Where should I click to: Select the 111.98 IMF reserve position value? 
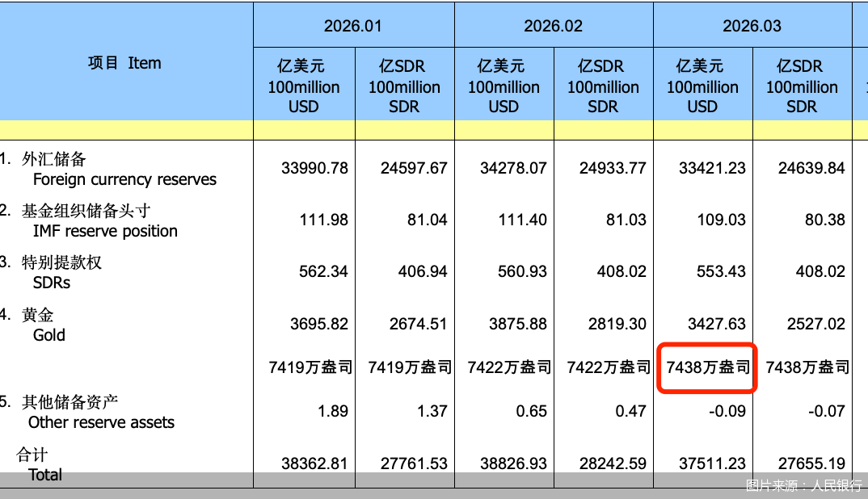tap(323, 220)
